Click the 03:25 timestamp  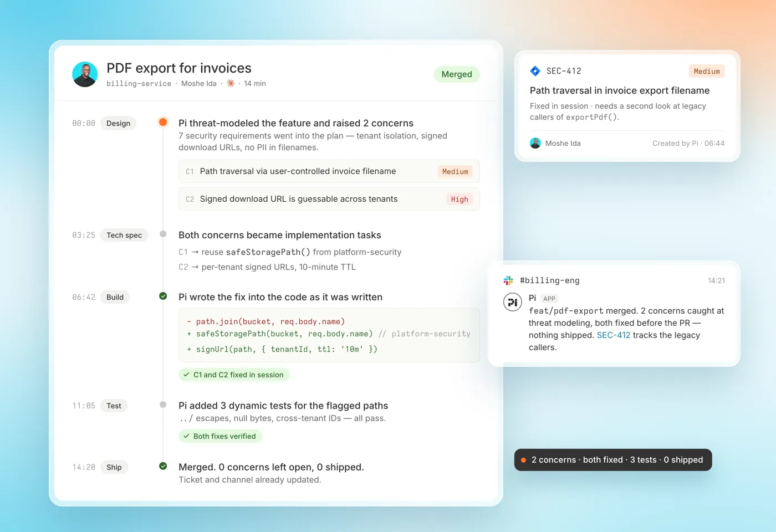[x=84, y=235]
